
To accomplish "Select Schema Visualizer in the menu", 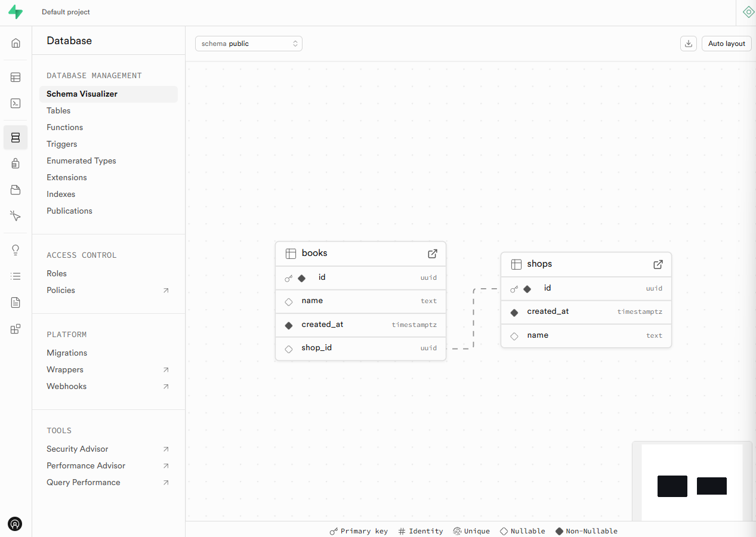I will pos(82,94).
